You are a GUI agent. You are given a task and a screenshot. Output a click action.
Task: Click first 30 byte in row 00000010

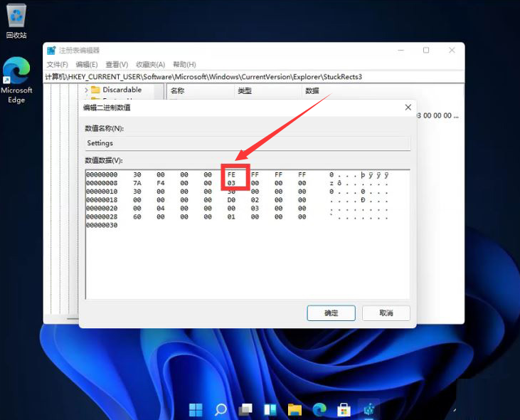[x=137, y=191]
